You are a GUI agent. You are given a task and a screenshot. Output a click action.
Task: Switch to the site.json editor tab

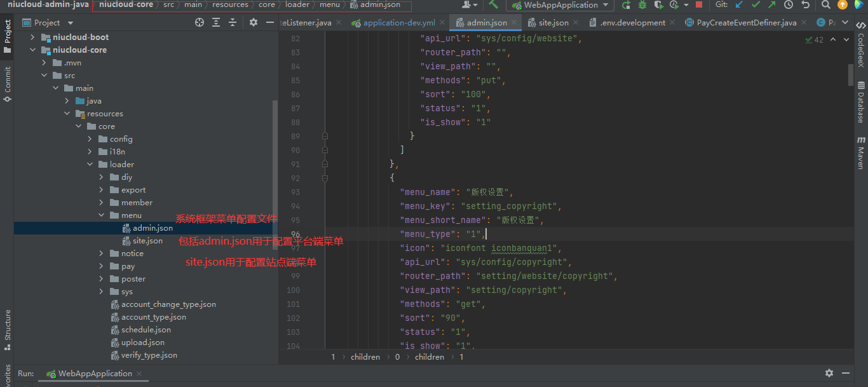[553, 23]
